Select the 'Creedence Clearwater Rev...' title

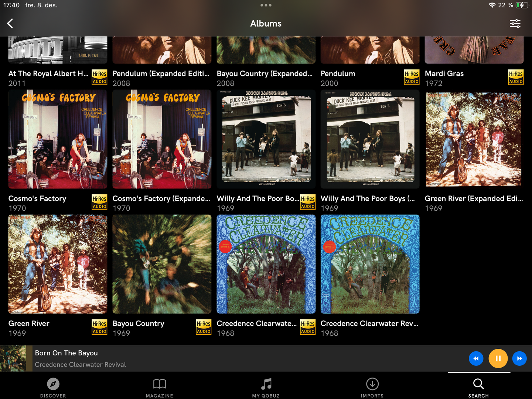(369, 323)
